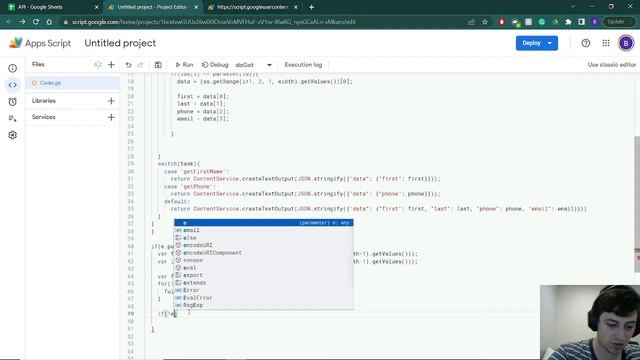Save project with floppy disk icon
The height and width of the screenshot is (360, 640).
(x=158, y=65)
